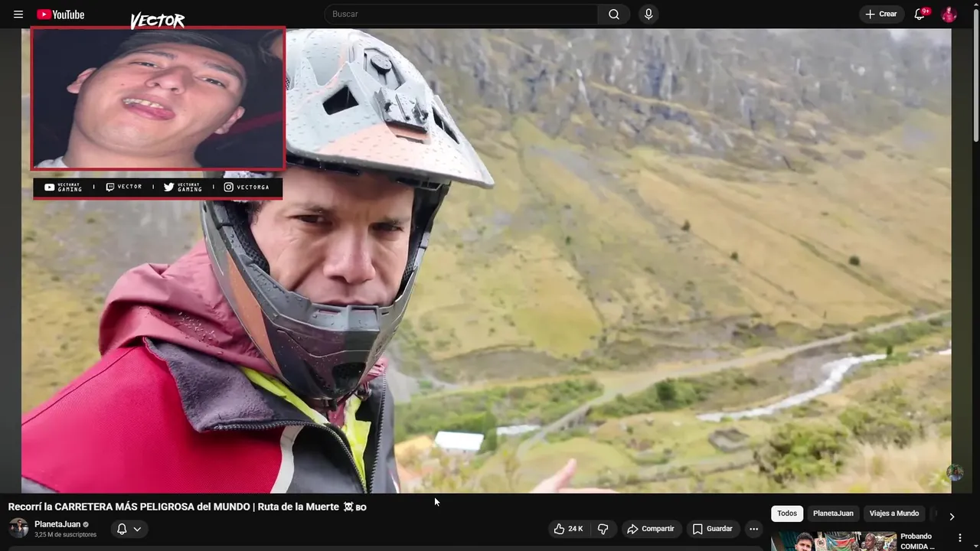Like the video with 24 K

pos(568,529)
